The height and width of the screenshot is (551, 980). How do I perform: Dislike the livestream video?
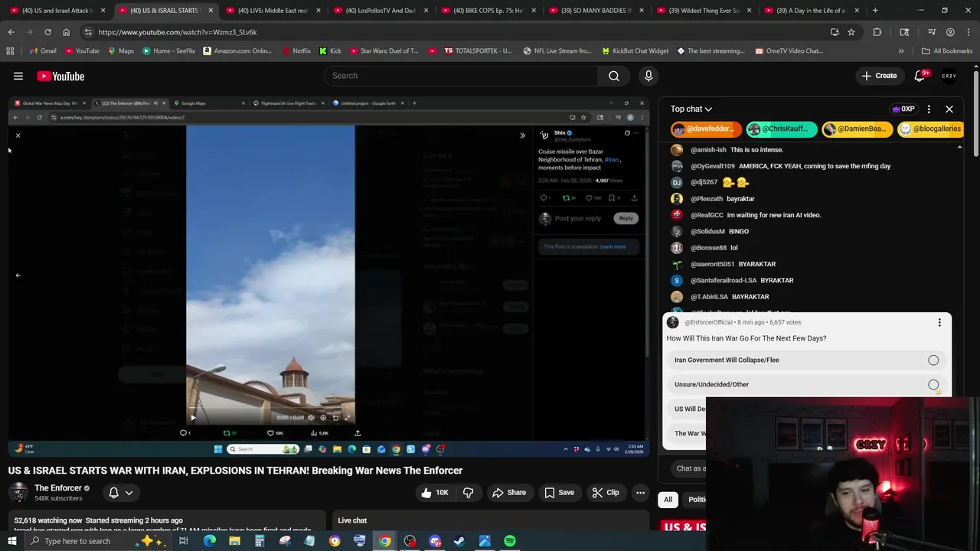click(468, 493)
